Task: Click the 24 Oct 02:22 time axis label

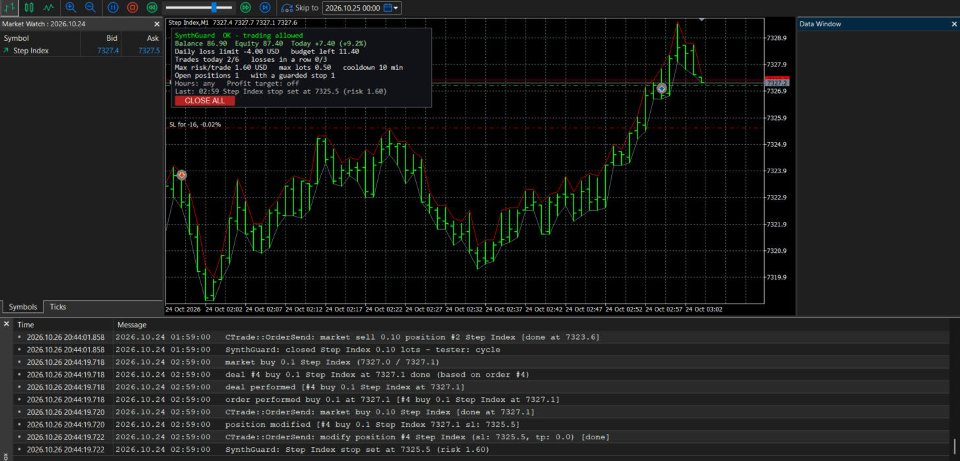Action: [385, 309]
